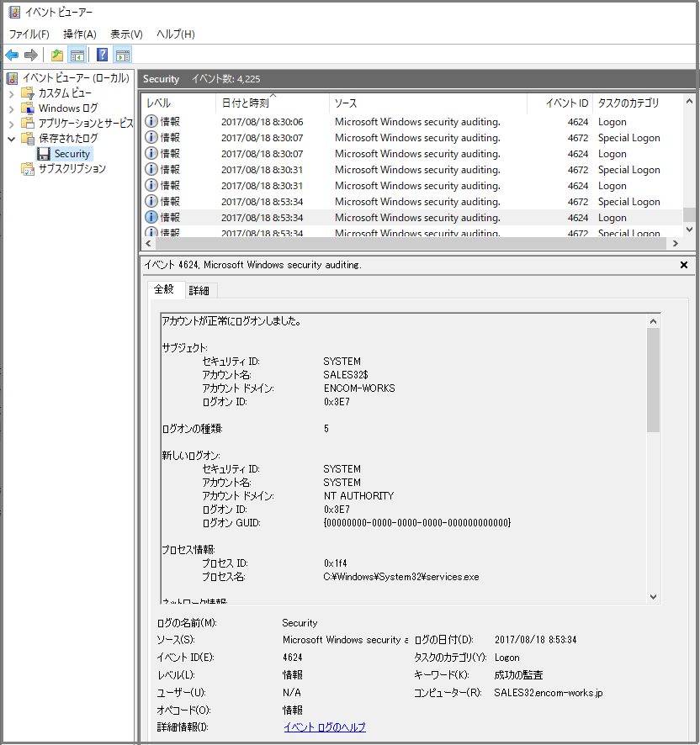This screenshot has width=700, height=745.
Task: Click the Back arrow toolbar icon
Action: click(x=12, y=55)
